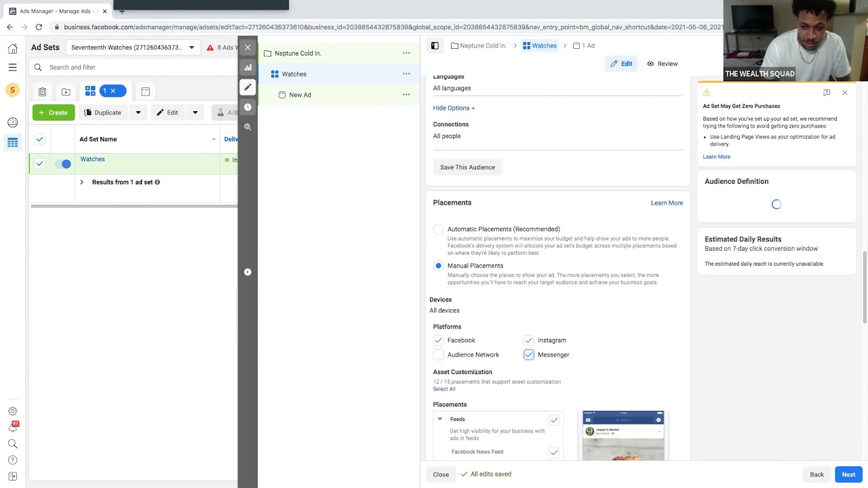
Task: Click the Close button at bottom
Action: 441,474
